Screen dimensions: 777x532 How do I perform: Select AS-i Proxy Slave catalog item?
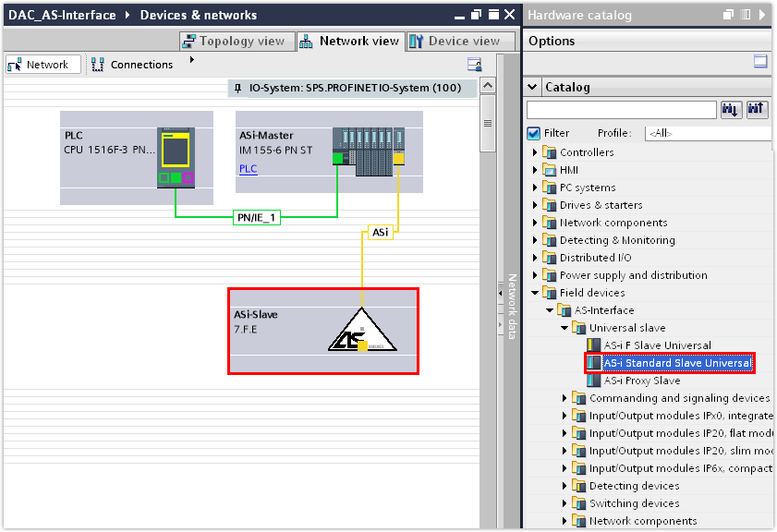click(641, 381)
